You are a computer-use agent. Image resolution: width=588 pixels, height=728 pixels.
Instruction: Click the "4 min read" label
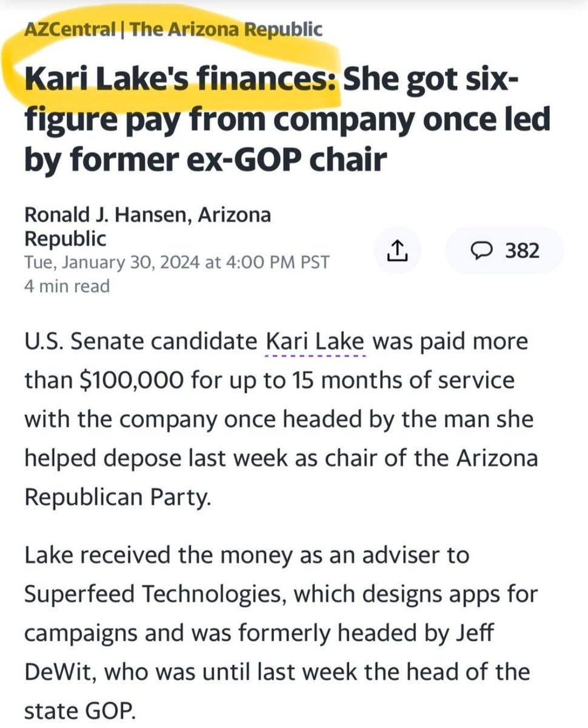(67, 286)
